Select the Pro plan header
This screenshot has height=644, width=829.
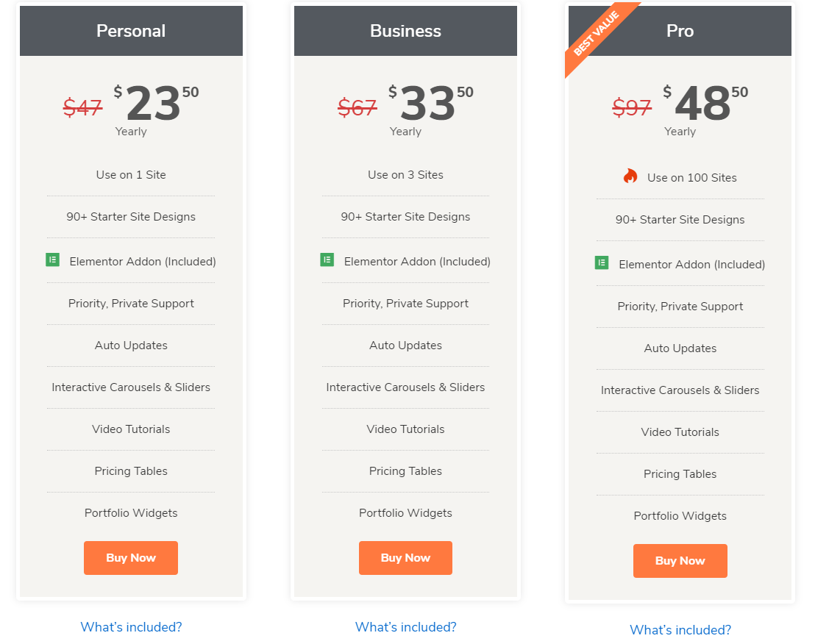point(680,31)
